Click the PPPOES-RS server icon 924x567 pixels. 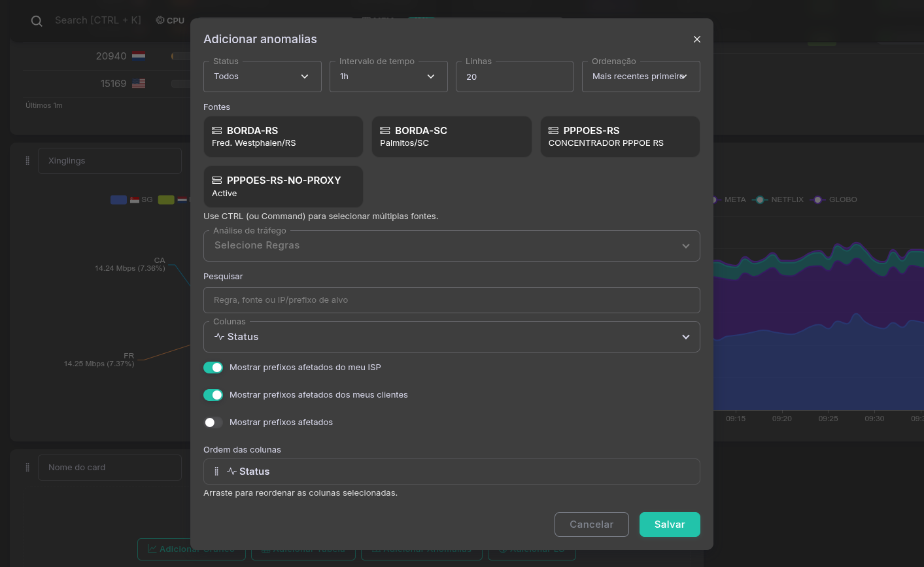pyautogui.click(x=553, y=131)
